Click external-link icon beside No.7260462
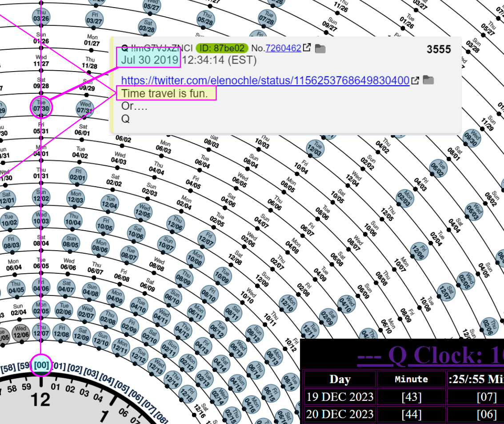Screen dimensions: 504x424 point(307,48)
